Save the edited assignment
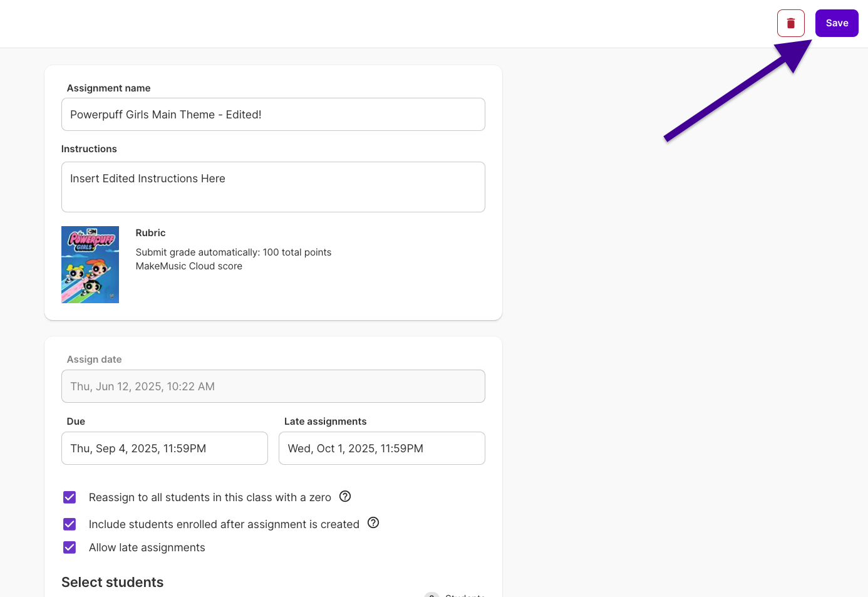 [x=837, y=23]
